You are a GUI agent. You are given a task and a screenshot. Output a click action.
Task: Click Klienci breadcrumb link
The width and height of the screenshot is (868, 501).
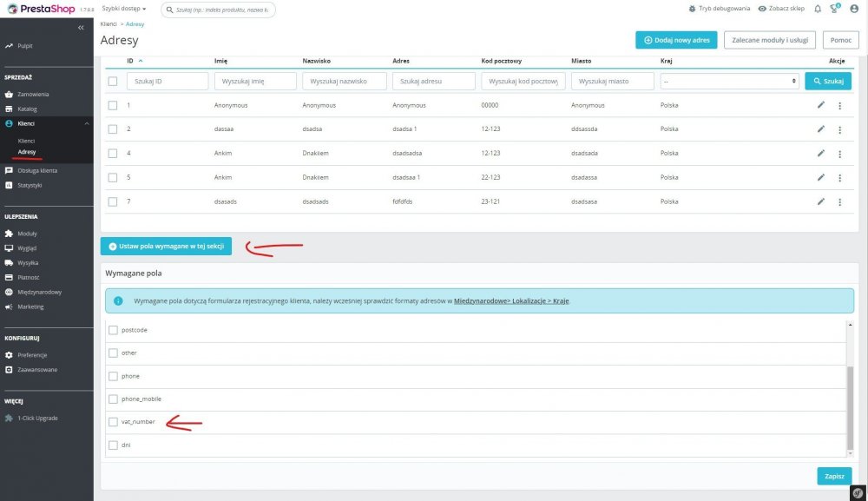(x=108, y=23)
